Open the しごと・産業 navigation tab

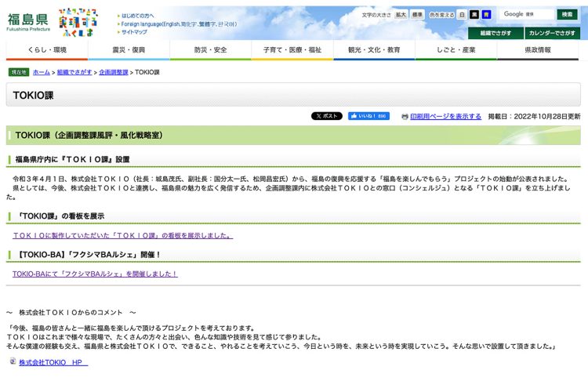coord(456,50)
